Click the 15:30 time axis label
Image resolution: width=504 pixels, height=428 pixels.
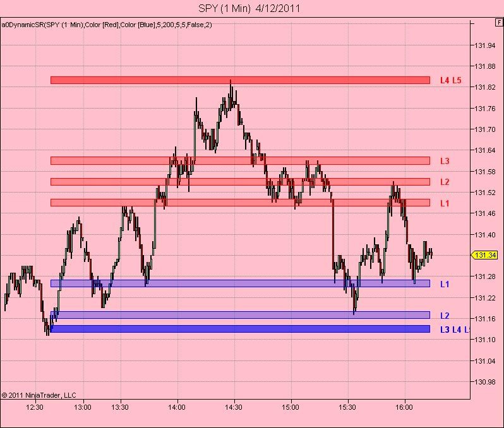point(347,407)
